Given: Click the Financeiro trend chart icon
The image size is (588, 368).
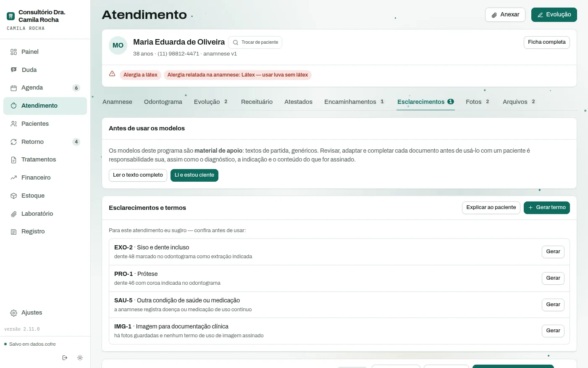Looking at the screenshot, I should coord(13,177).
